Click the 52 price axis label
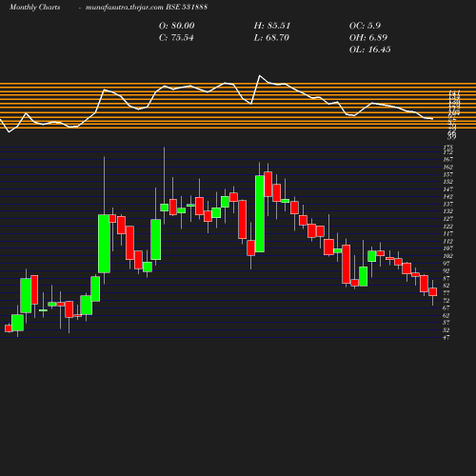Image resolution: width=476 pixels, height=476 pixels. [446, 330]
